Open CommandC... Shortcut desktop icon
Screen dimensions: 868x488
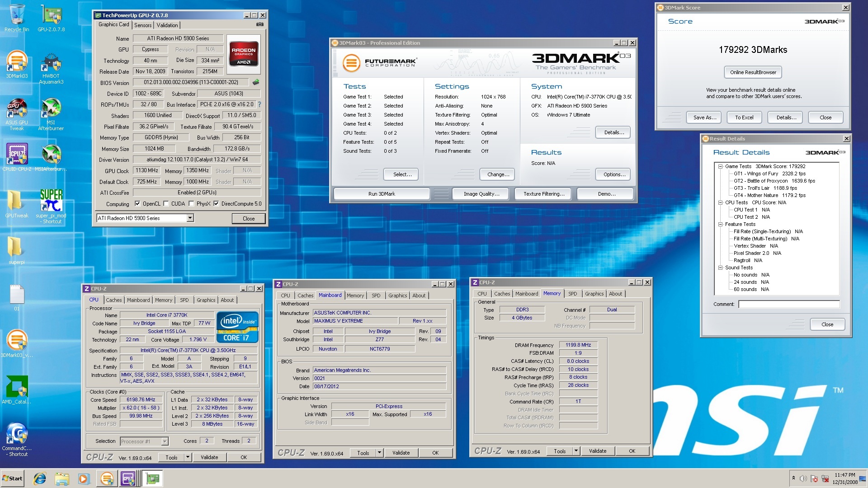(x=17, y=439)
